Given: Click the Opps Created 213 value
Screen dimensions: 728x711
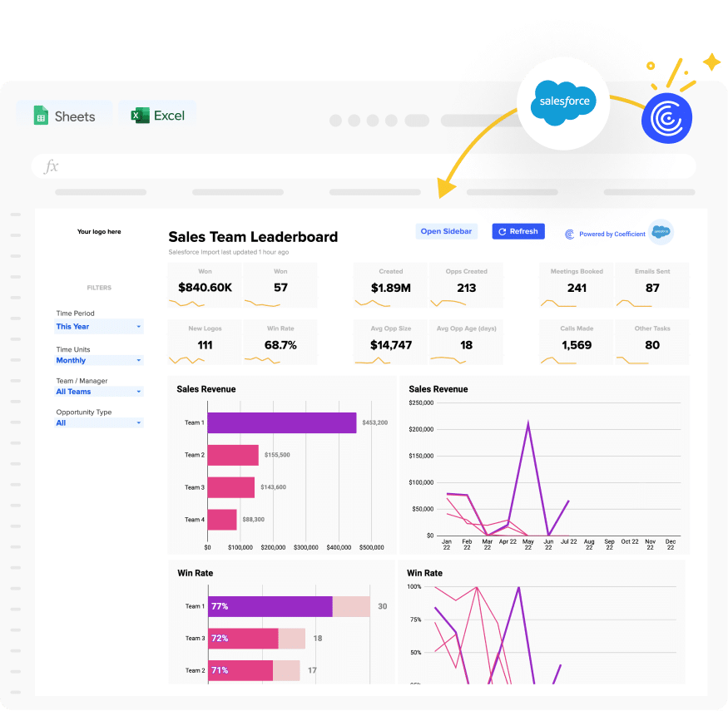Looking at the screenshot, I should coord(466,289).
